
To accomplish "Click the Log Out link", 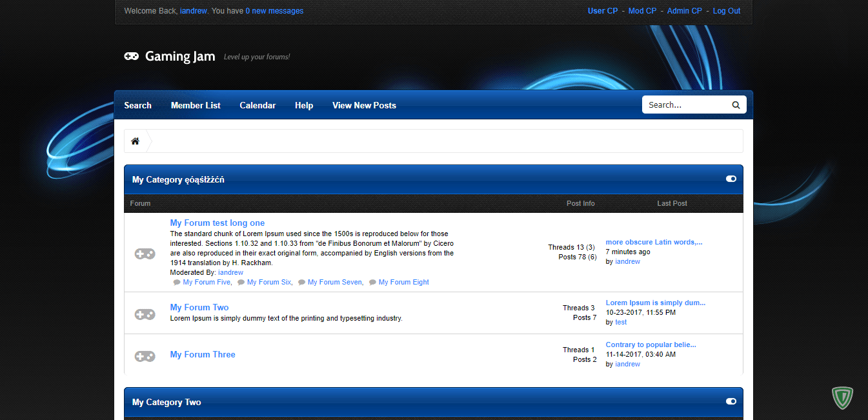I will click(x=727, y=11).
